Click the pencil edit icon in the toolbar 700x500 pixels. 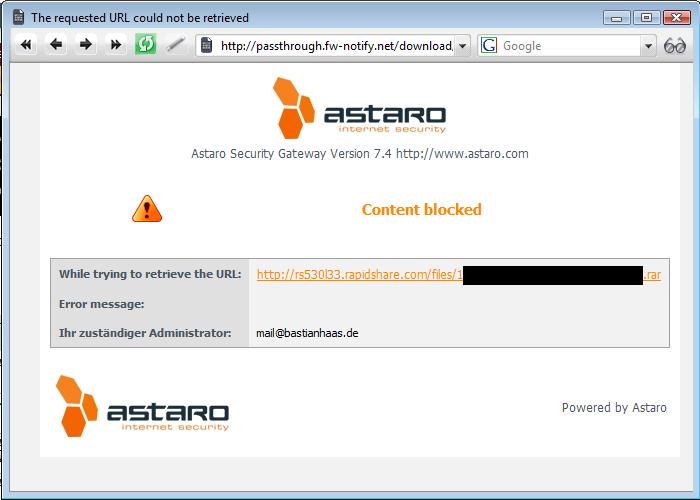tap(175, 45)
